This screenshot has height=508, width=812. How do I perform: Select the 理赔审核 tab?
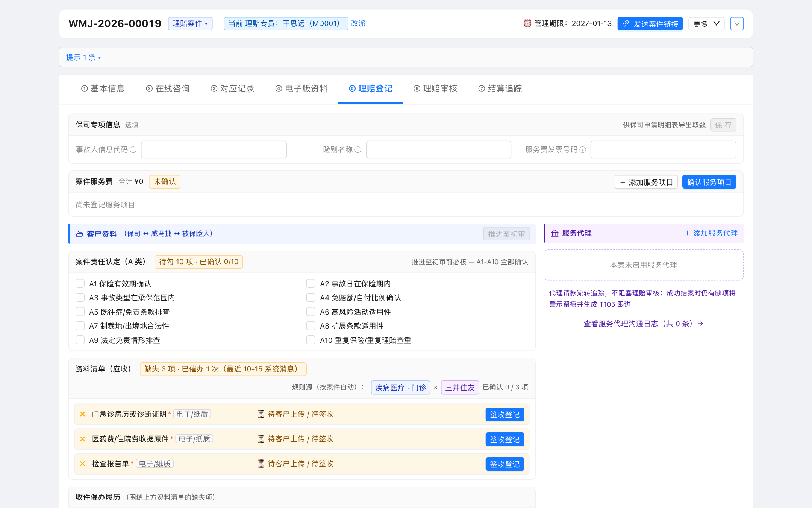tap(435, 88)
